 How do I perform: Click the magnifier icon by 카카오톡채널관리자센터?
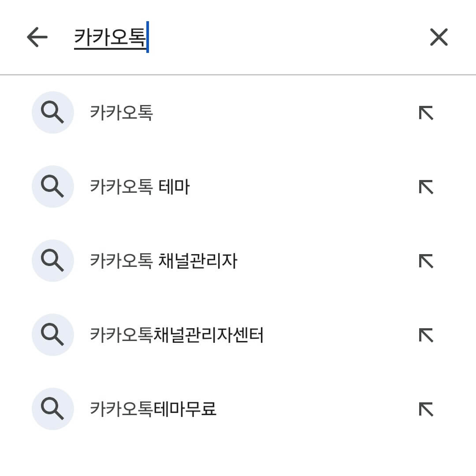pyautogui.click(x=52, y=334)
